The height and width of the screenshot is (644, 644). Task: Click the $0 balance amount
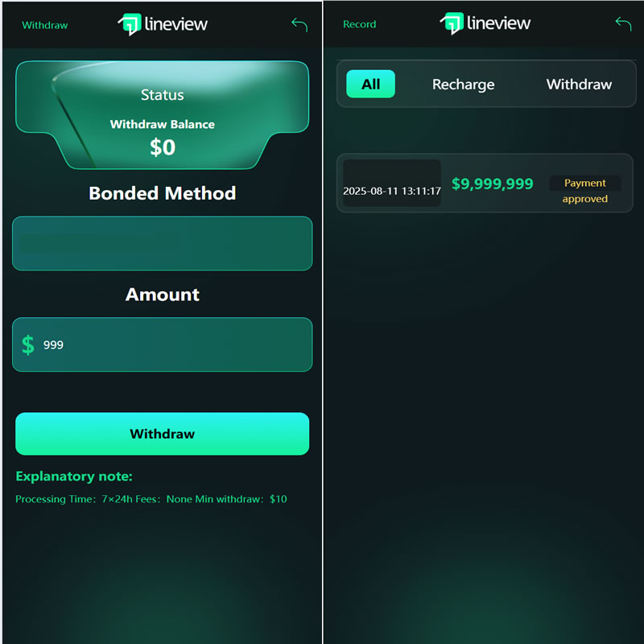click(163, 147)
